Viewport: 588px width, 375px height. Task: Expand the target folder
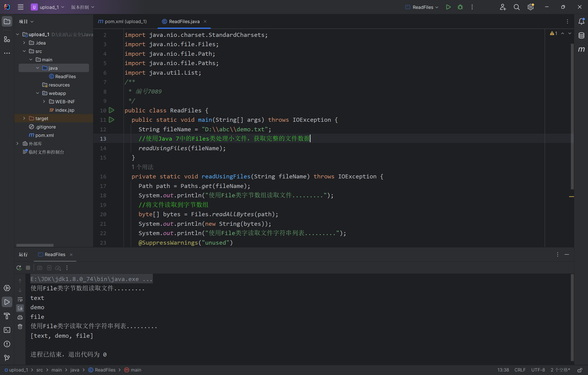coord(24,118)
